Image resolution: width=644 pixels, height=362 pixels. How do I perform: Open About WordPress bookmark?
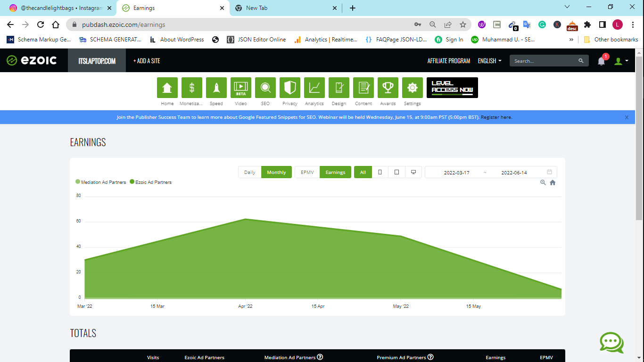[177, 40]
